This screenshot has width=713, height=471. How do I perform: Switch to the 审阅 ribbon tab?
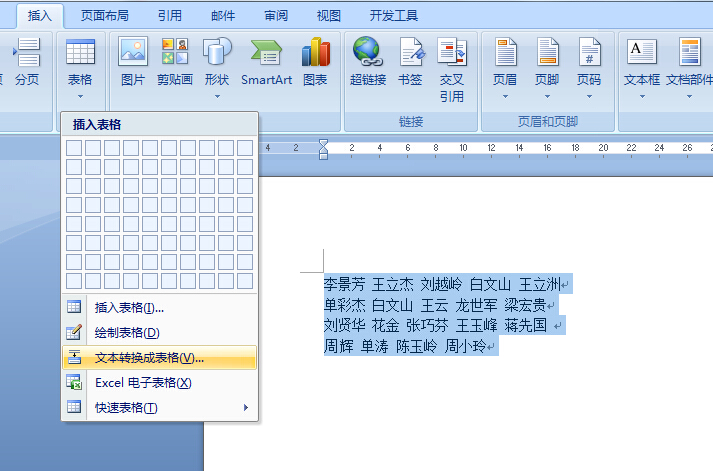pos(276,16)
